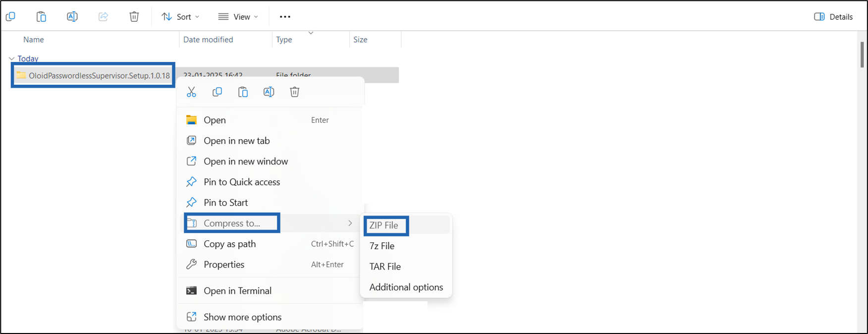Sort by the Type column header

pos(284,40)
